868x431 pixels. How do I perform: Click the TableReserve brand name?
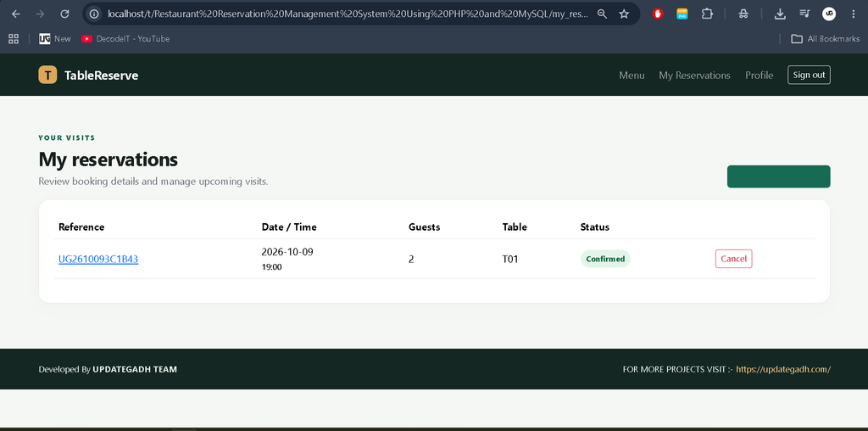pyautogui.click(x=102, y=76)
